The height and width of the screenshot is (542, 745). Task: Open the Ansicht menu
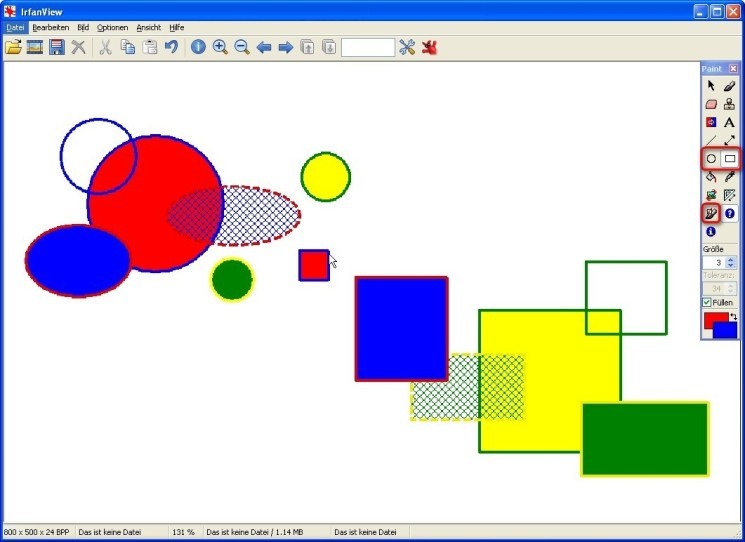[x=149, y=28]
